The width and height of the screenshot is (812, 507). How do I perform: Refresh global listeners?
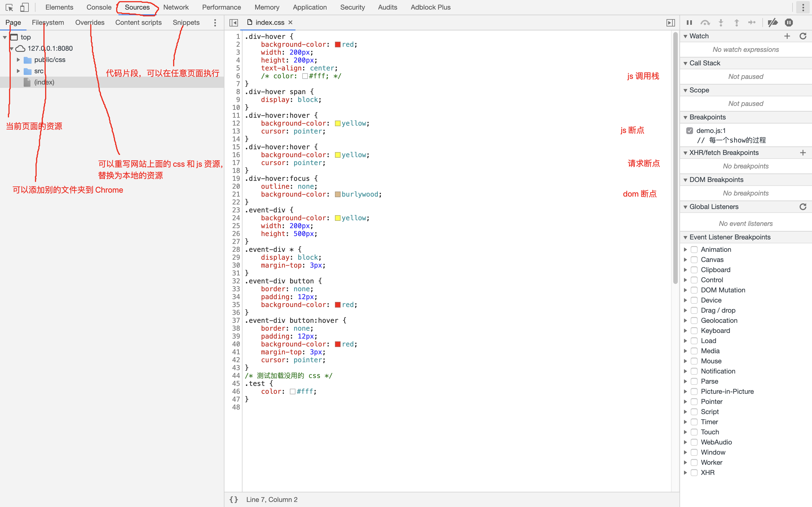pyautogui.click(x=803, y=206)
